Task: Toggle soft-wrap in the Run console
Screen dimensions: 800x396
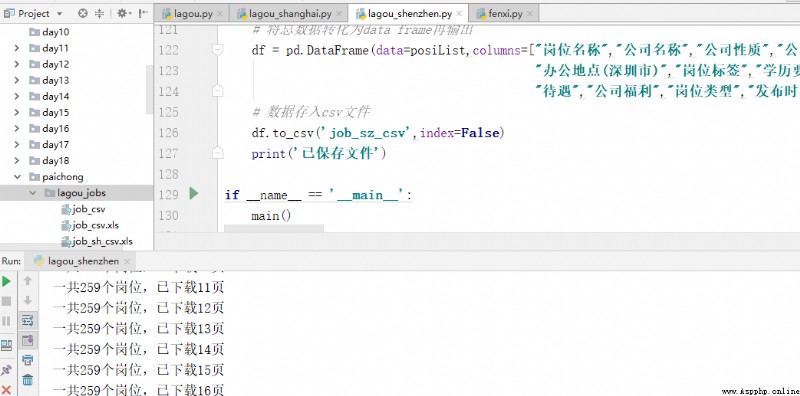Action: coord(28,320)
